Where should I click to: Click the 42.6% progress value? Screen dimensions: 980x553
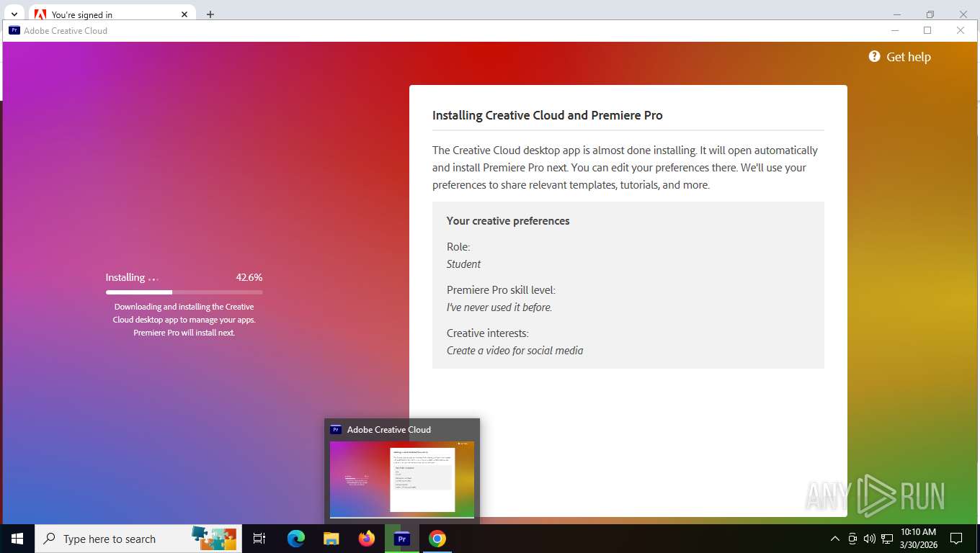pyautogui.click(x=249, y=277)
